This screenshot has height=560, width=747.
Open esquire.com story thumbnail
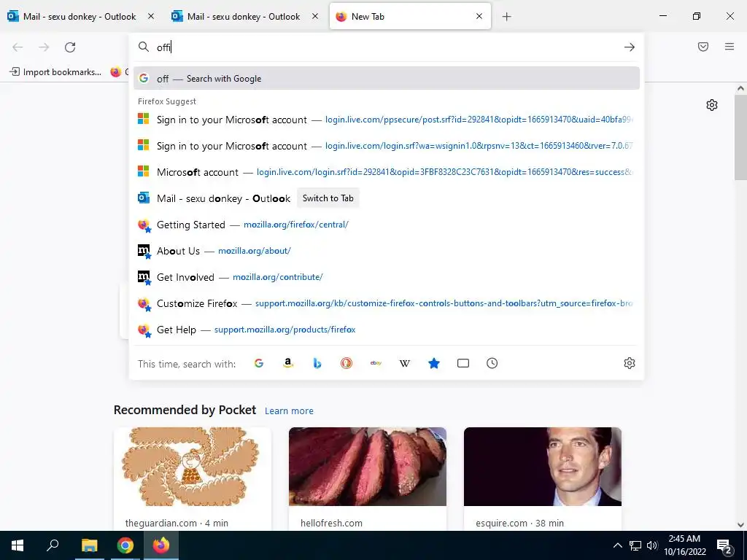[x=543, y=467]
